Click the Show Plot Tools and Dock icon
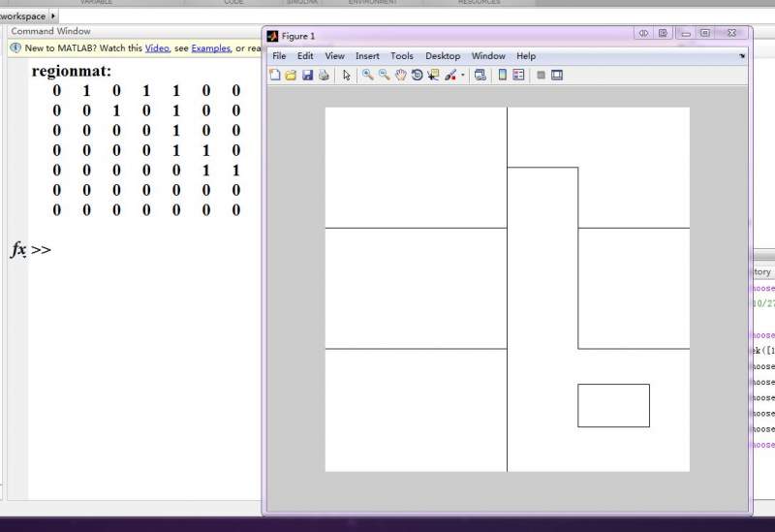 [x=557, y=76]
